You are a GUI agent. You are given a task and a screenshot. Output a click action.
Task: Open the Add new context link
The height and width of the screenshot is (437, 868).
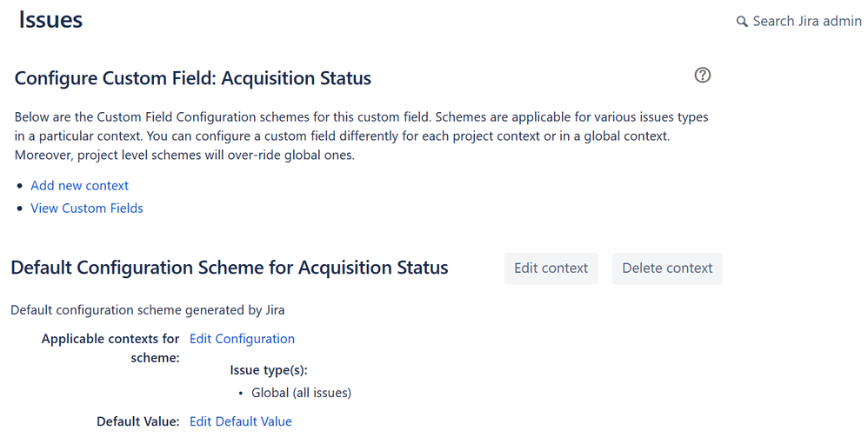pos(79,186)
